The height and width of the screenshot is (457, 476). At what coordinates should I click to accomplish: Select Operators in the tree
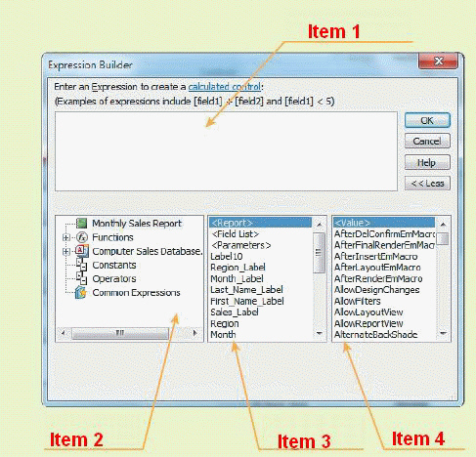[114, 278]
